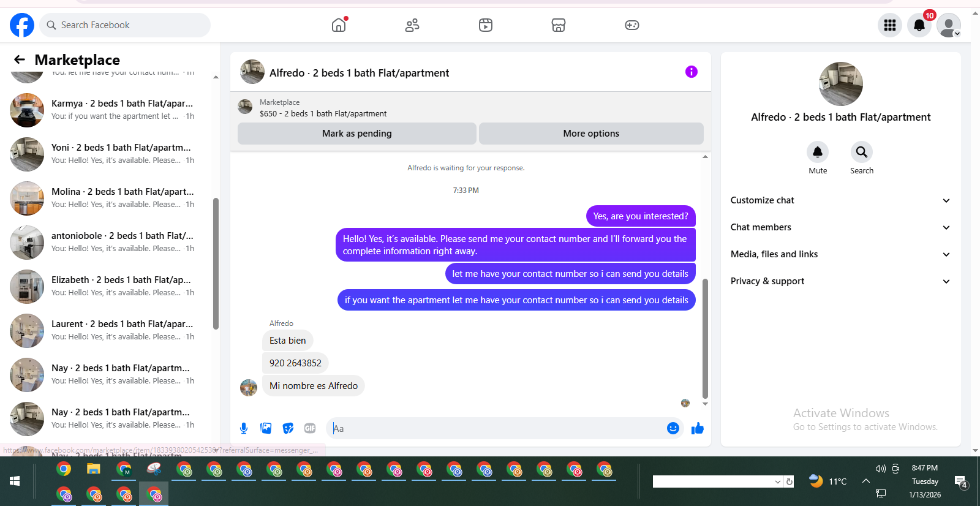Open Windows Start button
Image resolution: width=980 pixels, height=506 pixels.
coord(15,481)
